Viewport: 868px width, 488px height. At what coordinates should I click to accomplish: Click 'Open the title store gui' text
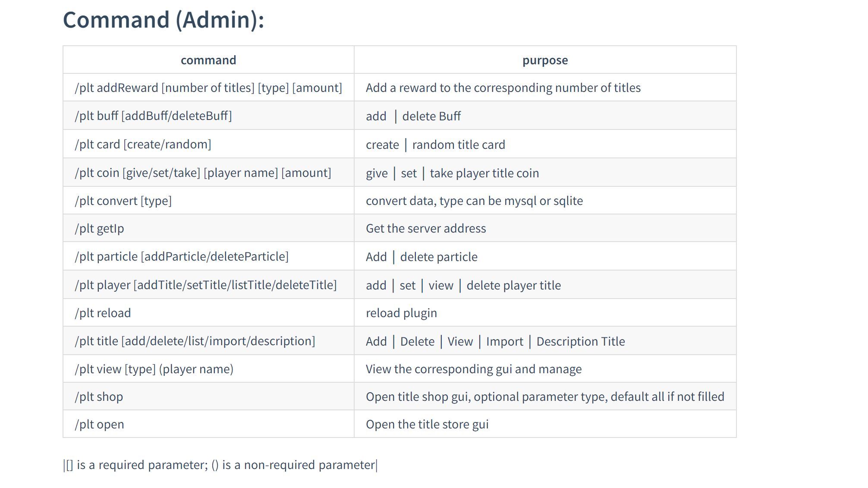pyautogui.click(x=427, y=424)
